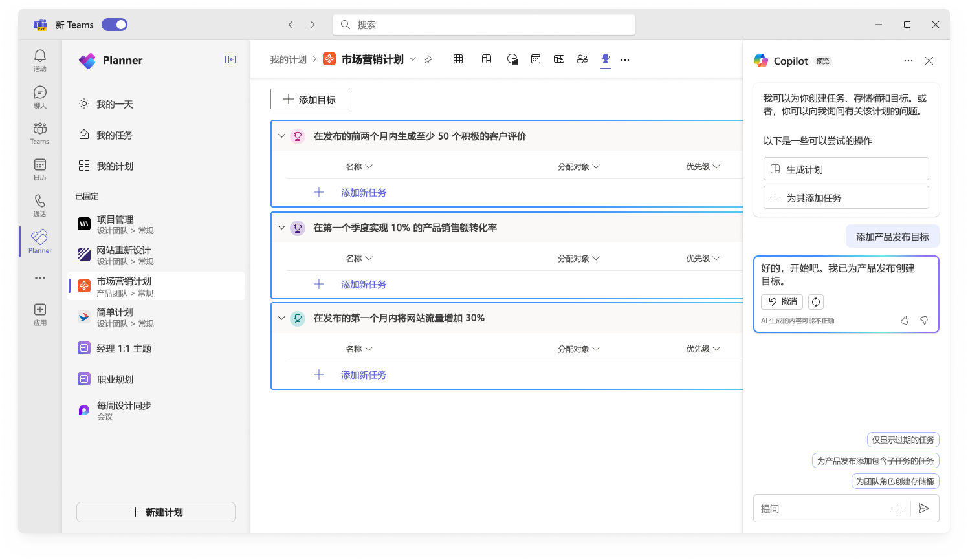Go back with the left arrow

tap(291, 25)
